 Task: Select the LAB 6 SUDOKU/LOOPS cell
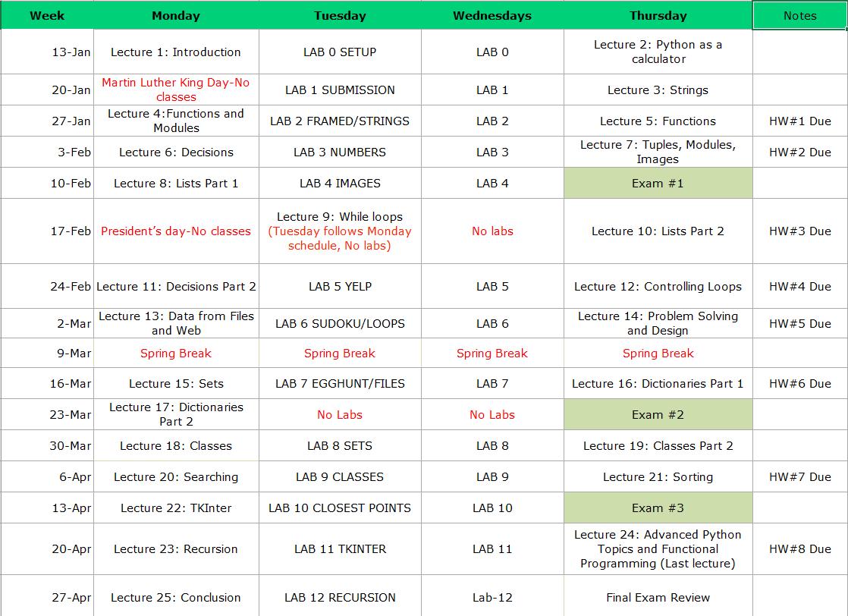pos(340,323)
